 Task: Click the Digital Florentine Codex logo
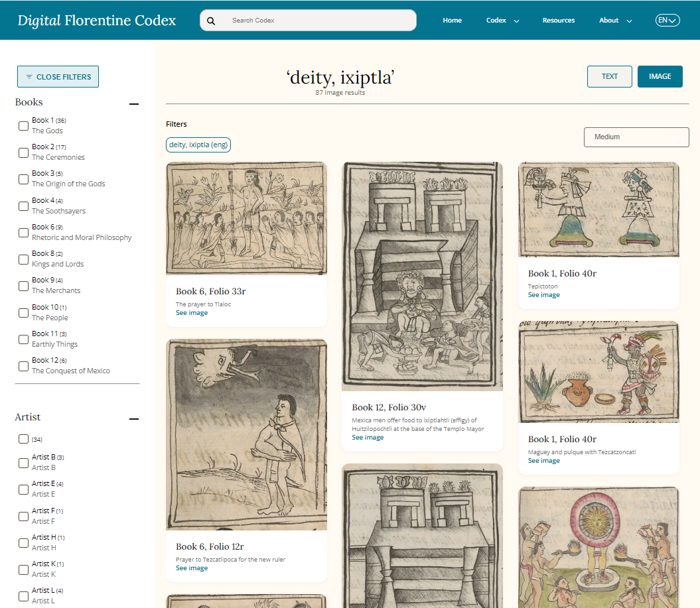(97, 21)
